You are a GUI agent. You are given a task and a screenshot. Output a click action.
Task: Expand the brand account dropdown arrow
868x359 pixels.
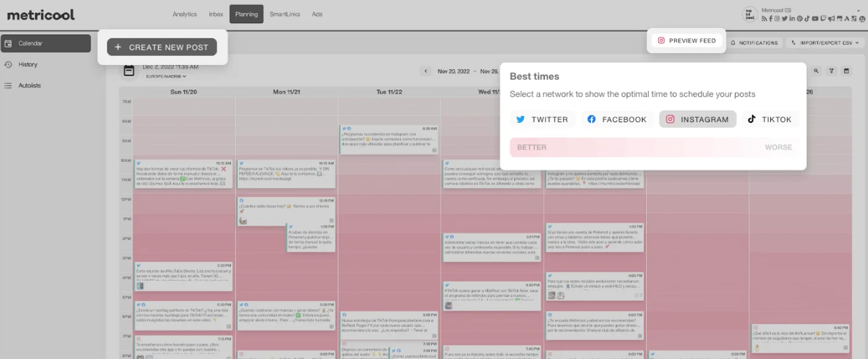pos(858,11)
